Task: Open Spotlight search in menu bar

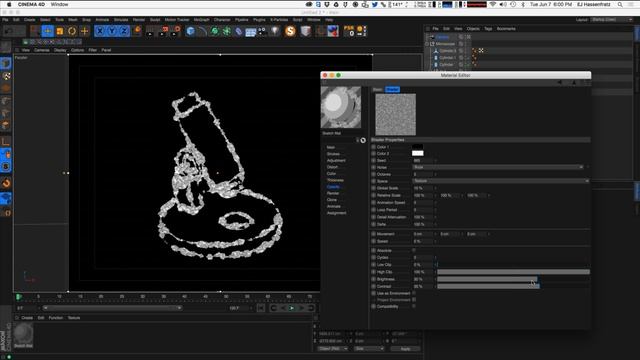Action: pos(620,4)
